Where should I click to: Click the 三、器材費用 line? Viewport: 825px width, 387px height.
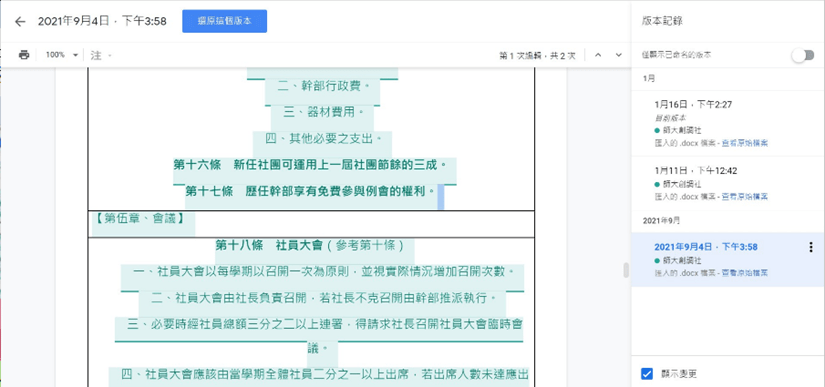point(324,111)
